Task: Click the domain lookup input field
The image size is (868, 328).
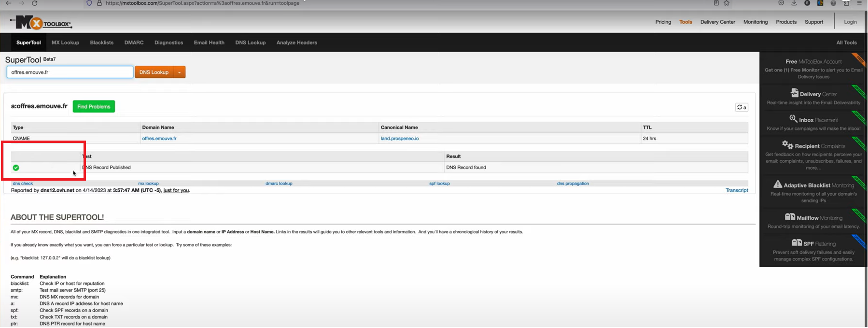Action: tap(70, 72)
